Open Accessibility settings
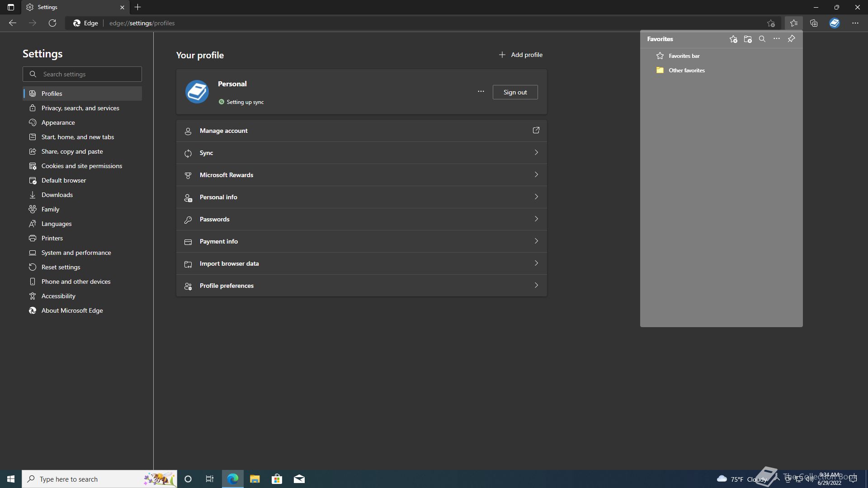 click(x=82, y=296)
